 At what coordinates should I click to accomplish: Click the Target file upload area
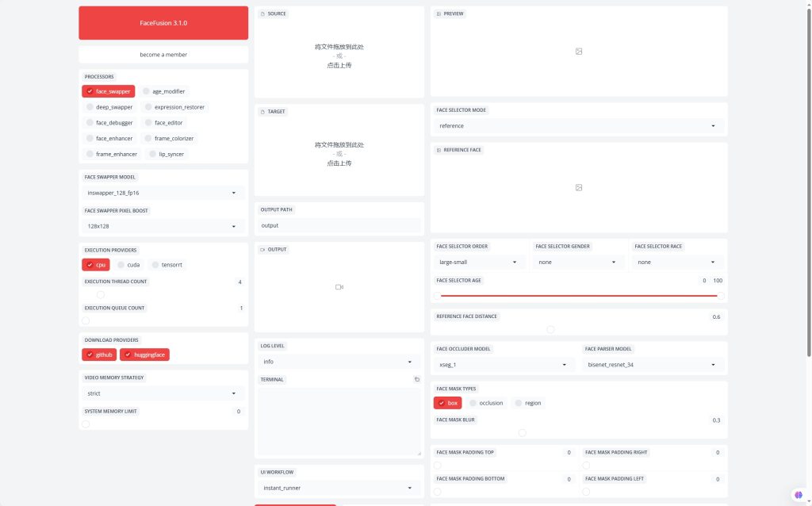tap(339, 154)
